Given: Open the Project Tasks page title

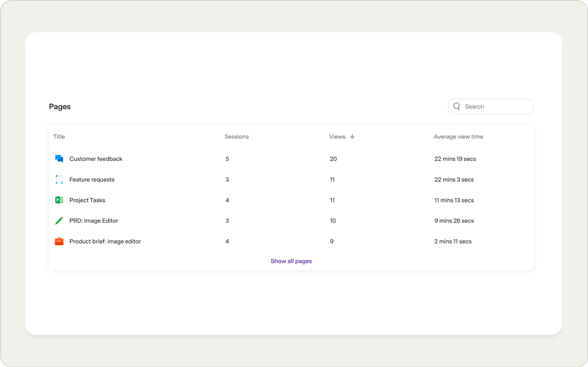Looking at the screenshot, I should [87, 200].
